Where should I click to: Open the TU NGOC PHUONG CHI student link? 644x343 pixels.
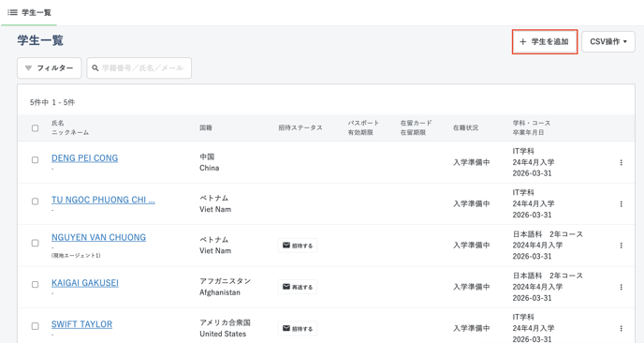[103, 200]
